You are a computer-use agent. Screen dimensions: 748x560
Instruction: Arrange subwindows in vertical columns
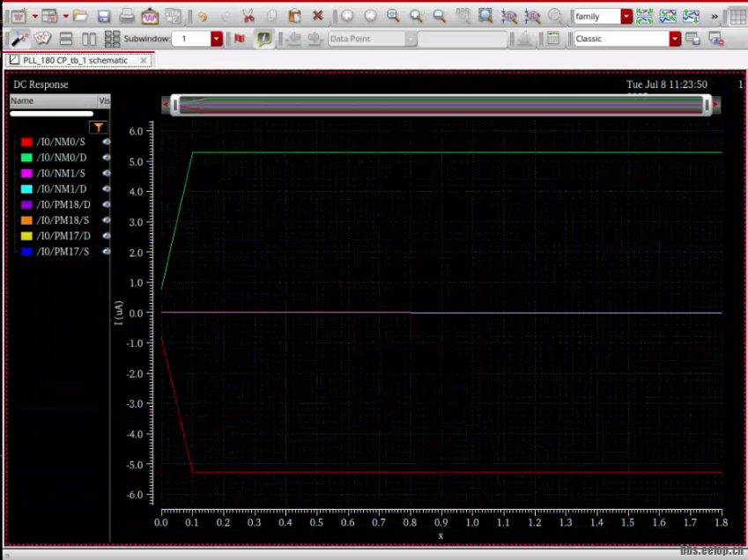click(89, 39)
